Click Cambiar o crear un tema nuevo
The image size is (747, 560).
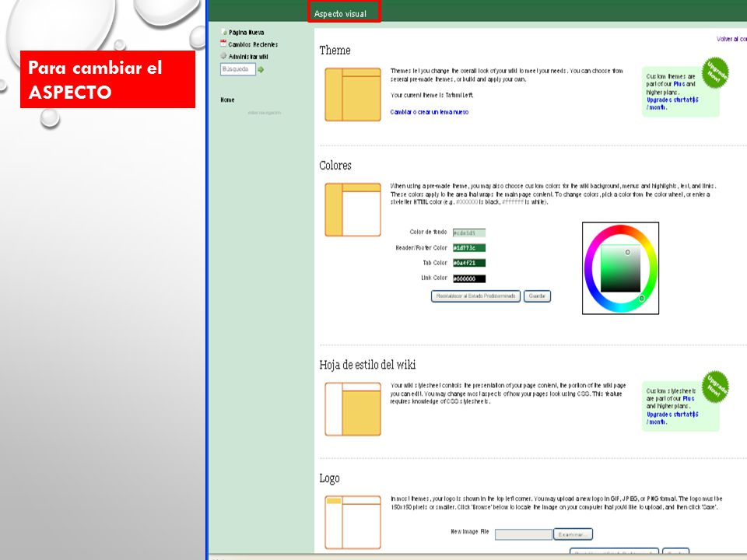tap(430, 112)
